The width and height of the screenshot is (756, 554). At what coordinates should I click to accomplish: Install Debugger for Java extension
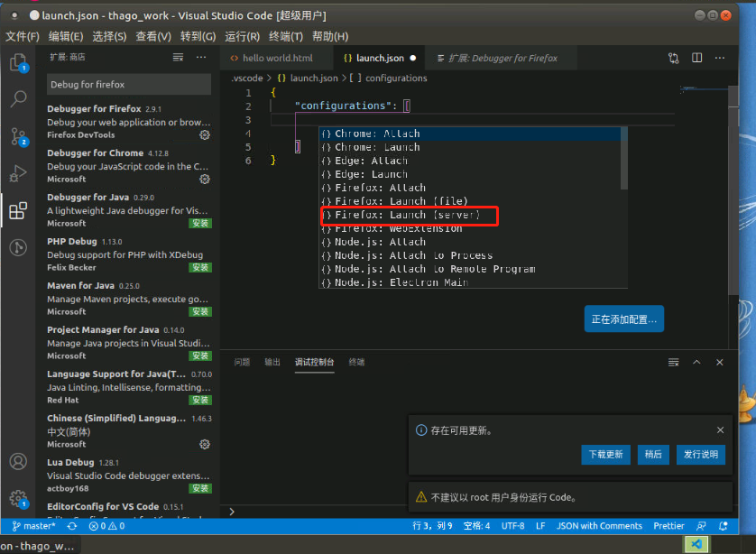pos(200,224)
